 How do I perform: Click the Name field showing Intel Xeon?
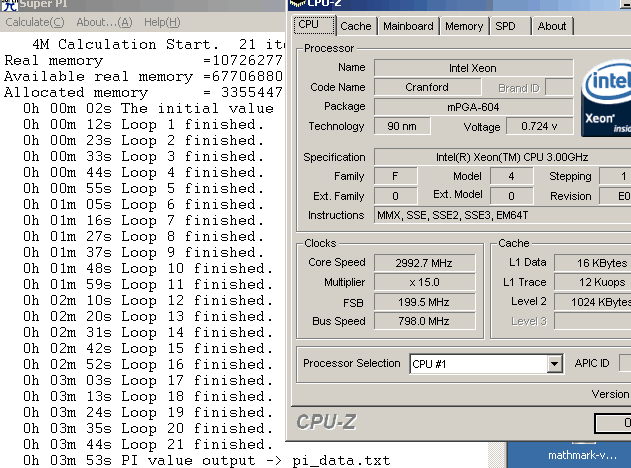click(x=473, y=68)
